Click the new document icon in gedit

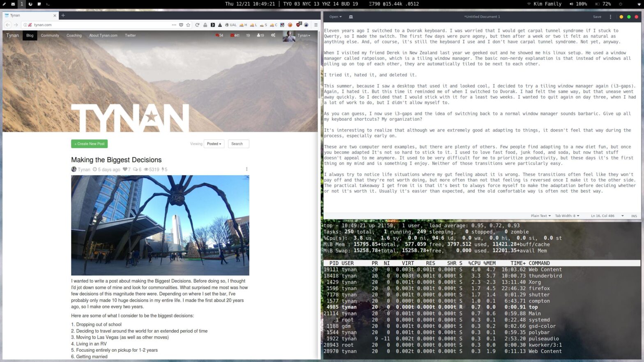(351, 17)
